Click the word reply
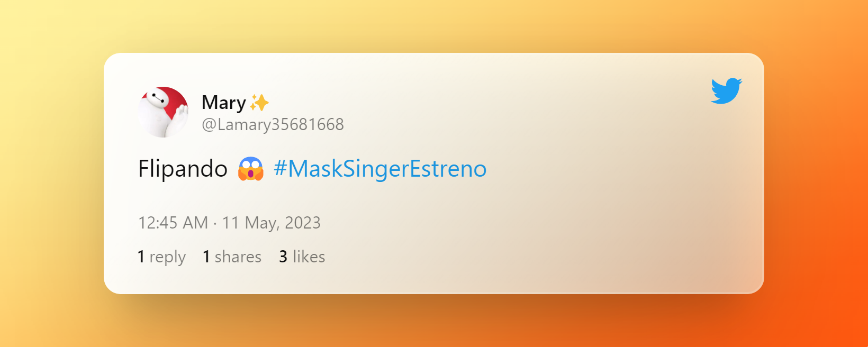The width and height of the screenshot is (868, 347). pyautogui.click(x=167, y=257)
